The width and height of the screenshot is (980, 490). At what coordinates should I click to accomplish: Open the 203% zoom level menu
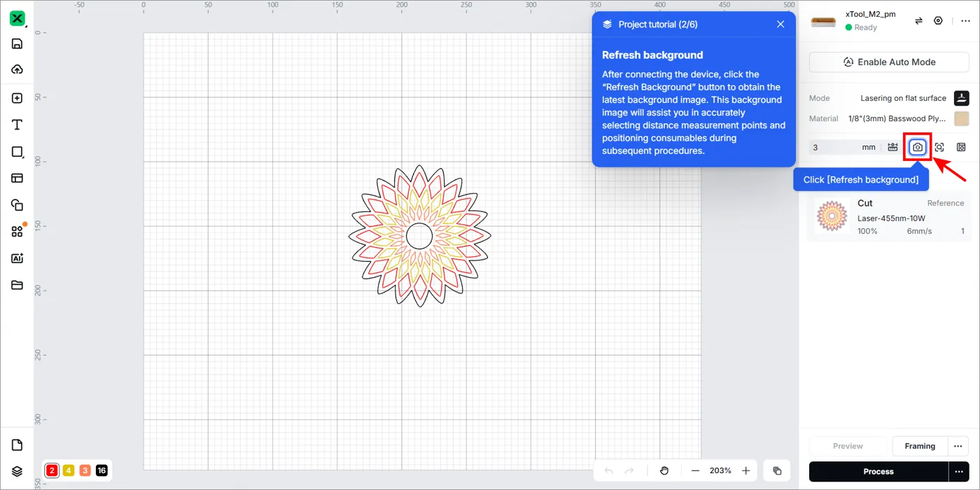point(720,471)
